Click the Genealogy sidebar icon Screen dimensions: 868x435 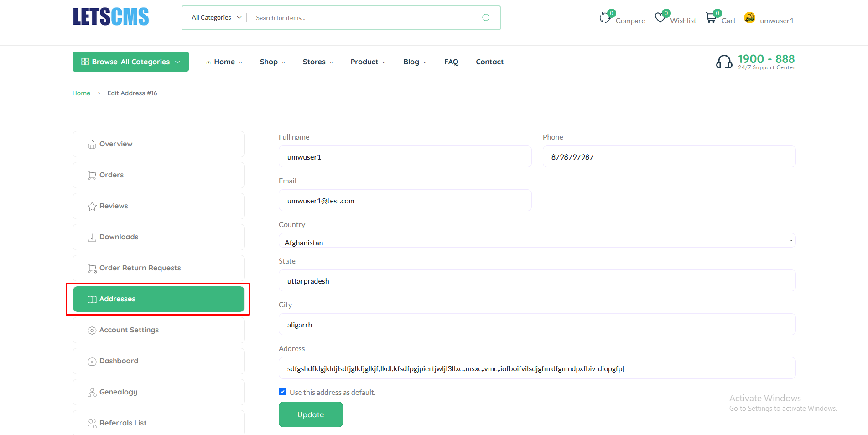[92, 392]
